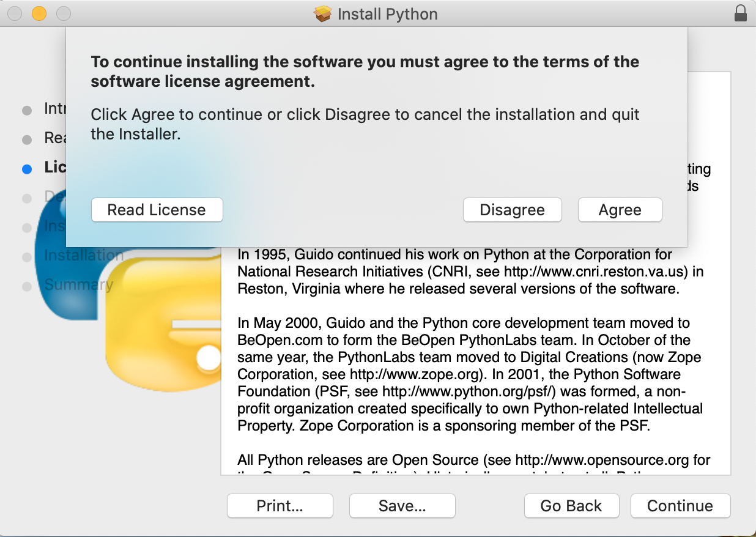This screenshot has width=756, height=537.
Task: Select the Summary step in sidebar
Action: point(78,285)
